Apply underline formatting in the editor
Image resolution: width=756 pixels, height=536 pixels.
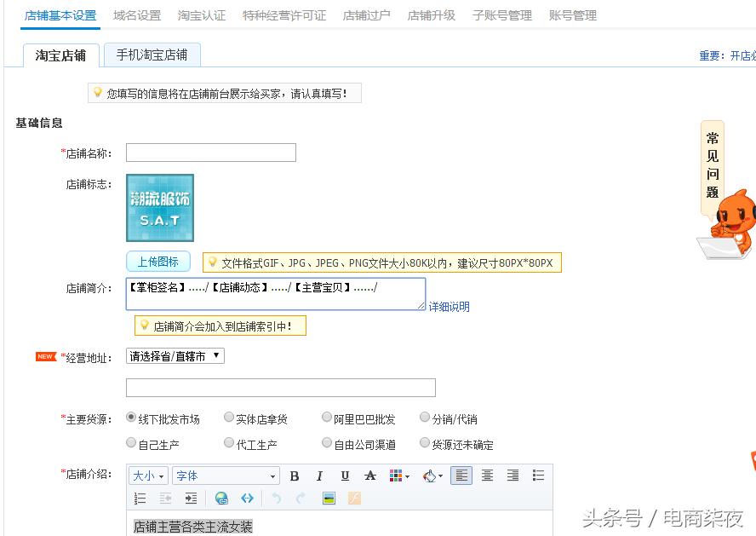345,475
